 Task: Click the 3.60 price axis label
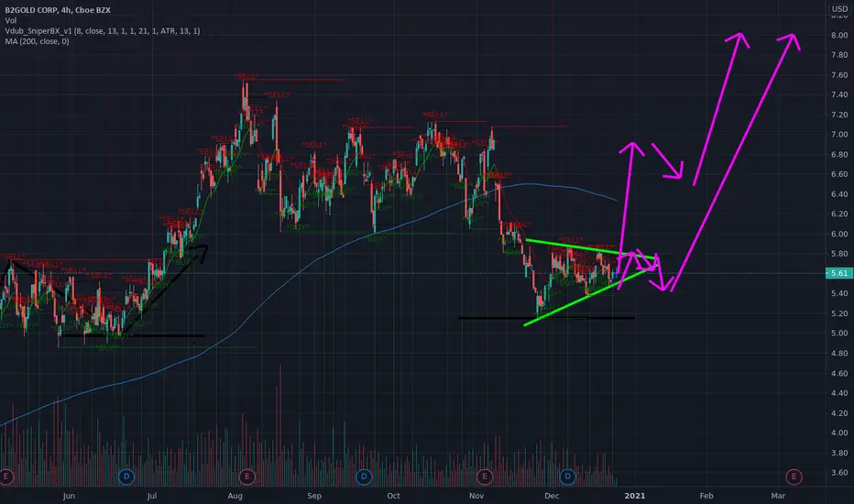coord(839,473)
